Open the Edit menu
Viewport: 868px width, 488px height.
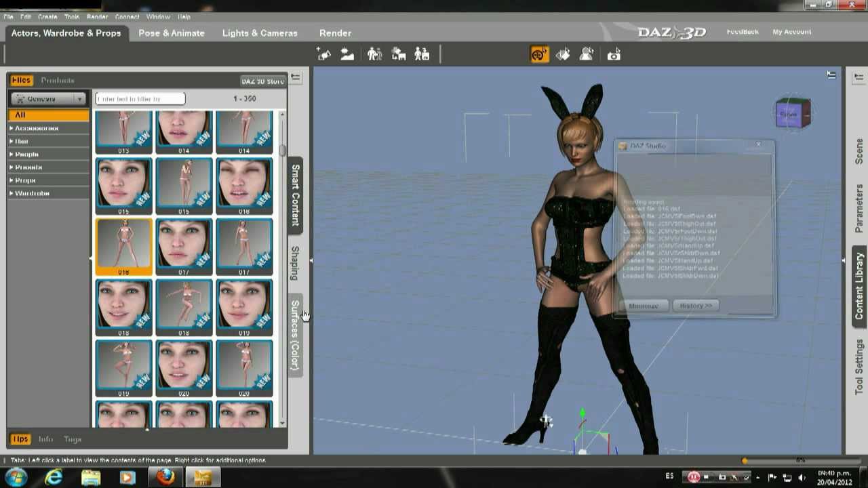click(x=25, y=16)
